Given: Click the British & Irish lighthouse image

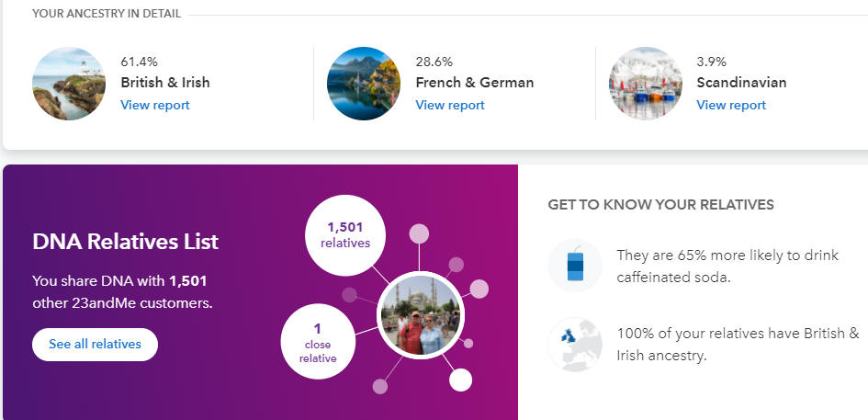Looking at the screenshot, I should coord(69,84).
